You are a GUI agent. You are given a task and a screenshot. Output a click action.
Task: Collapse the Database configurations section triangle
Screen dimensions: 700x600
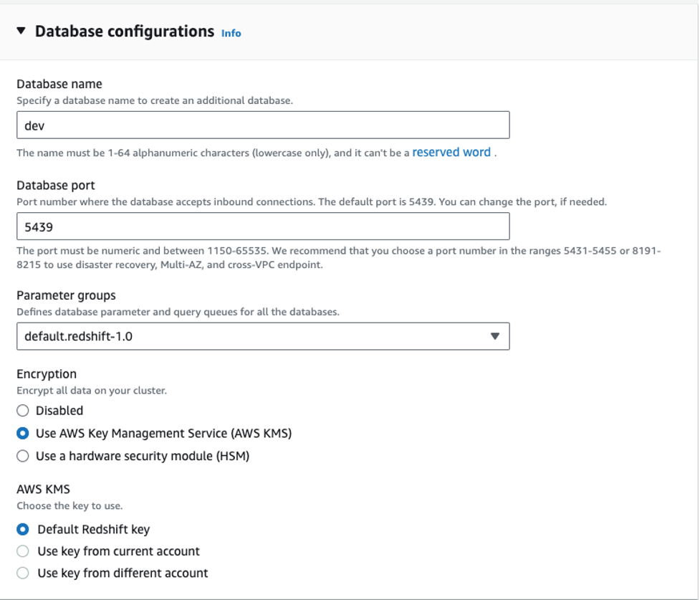pos(21,31)
